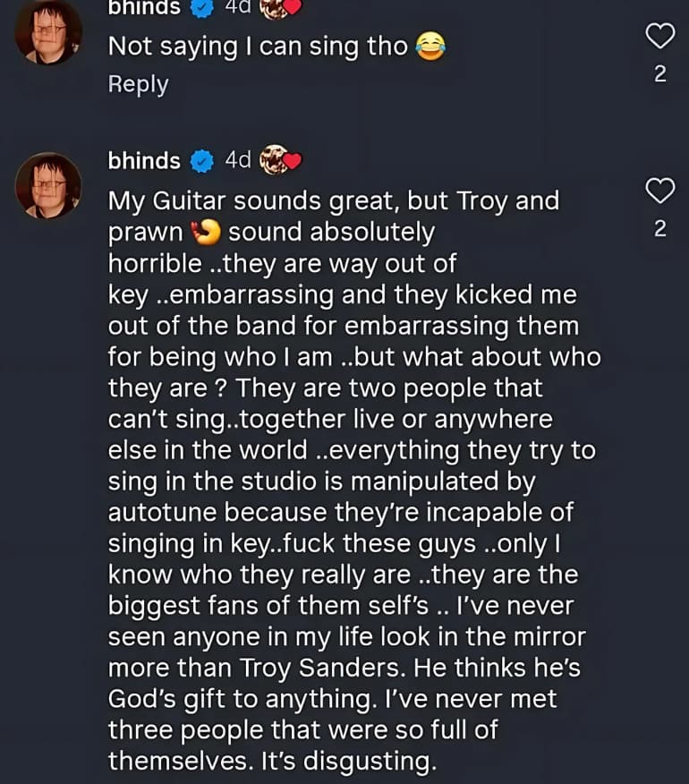This screenshot has height=784, width=689.
Task: Tap the creator-liked heart badge on the top comment
Action: coord(279,8)
